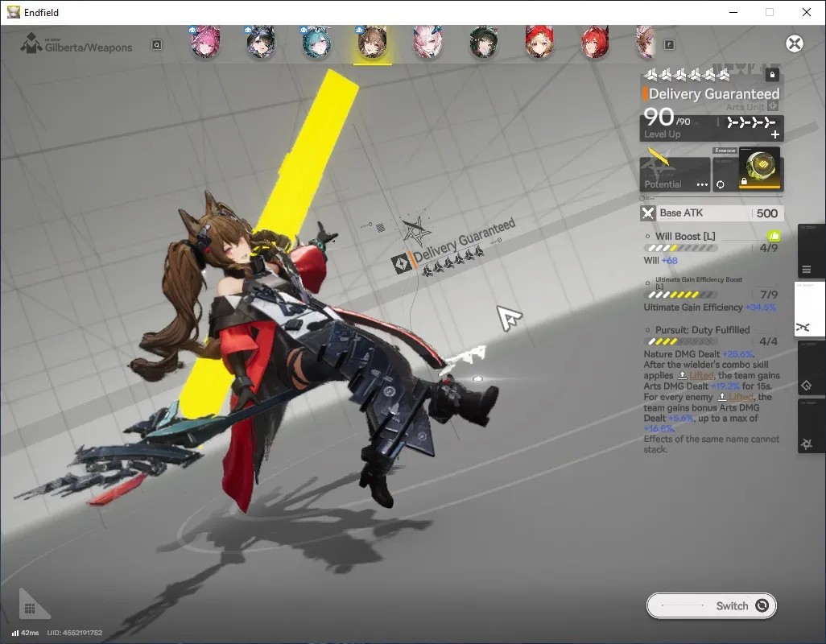Select the locked essence gem thumbnail
The image size is (826, 644).
point(760,168)
